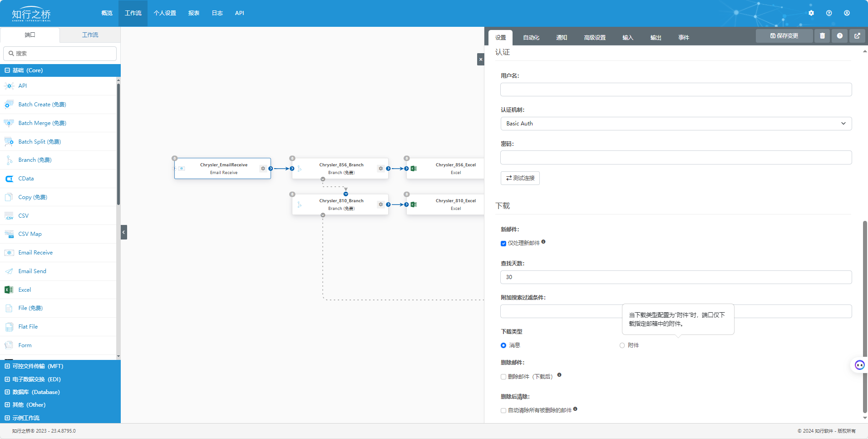Image resolution: width=868 pixels, height=439 pixels.
Task: Switch to the 高级设置 tab
Action: tap(595, 38)
